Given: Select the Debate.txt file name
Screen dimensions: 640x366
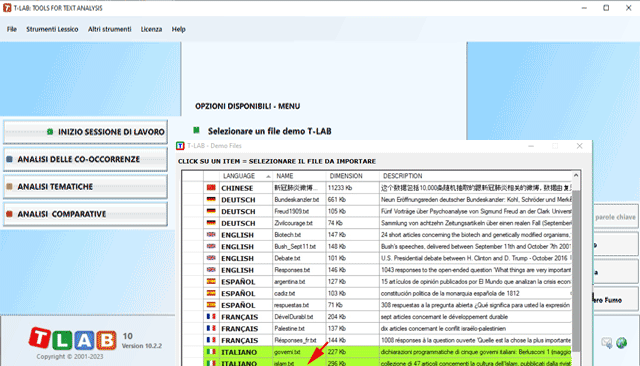Looking at the screenshot, I should [287, 258].
